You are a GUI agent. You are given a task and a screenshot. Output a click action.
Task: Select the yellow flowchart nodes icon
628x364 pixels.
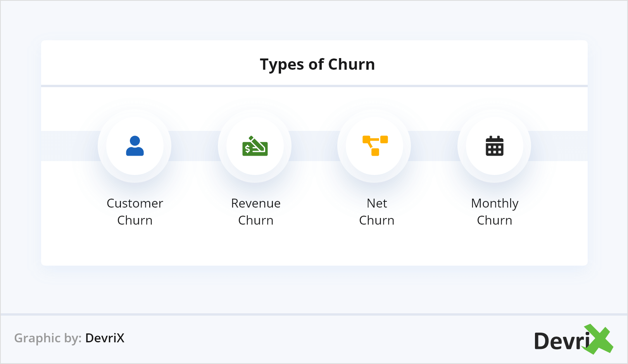[x=375, y=146]
